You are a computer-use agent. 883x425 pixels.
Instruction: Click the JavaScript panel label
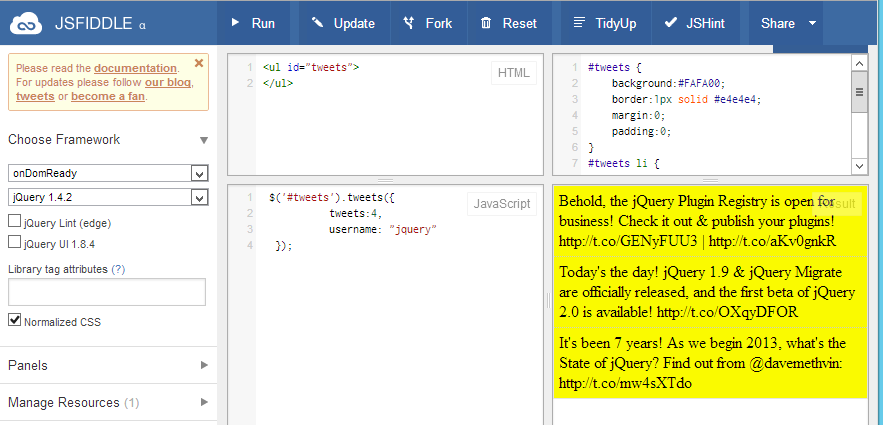coord(502,204)
